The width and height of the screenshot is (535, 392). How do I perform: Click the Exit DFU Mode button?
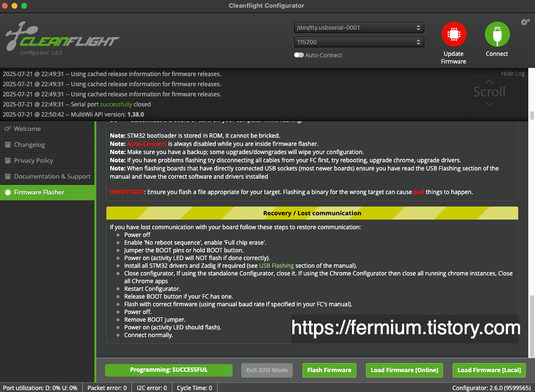click(x=267, y=370)
